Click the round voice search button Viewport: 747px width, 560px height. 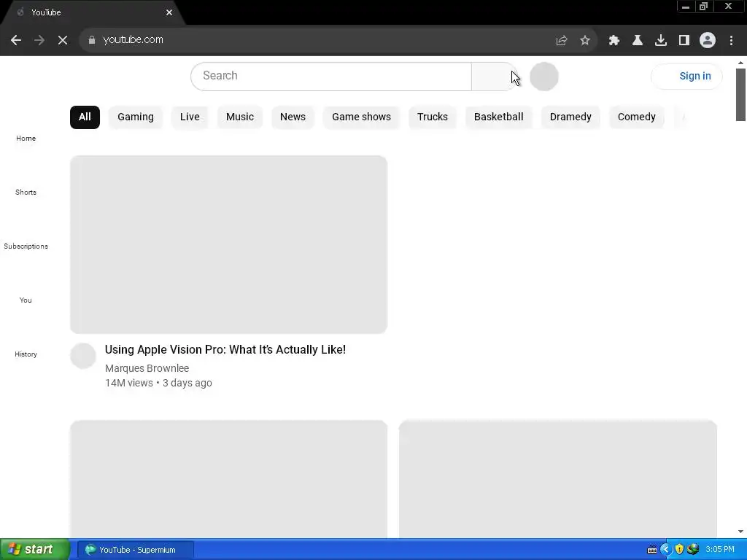click(544, 76)
